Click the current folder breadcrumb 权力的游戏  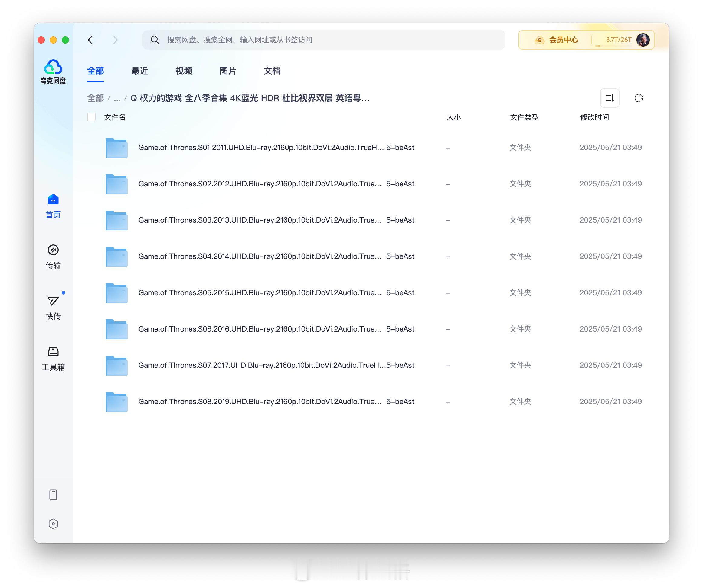click(250, 98)
